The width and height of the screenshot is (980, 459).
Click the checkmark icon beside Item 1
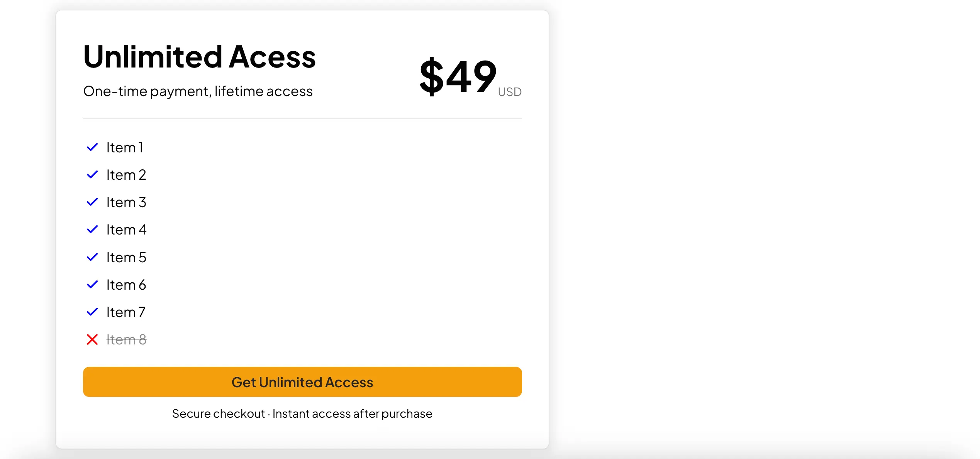tap(92, 147)
